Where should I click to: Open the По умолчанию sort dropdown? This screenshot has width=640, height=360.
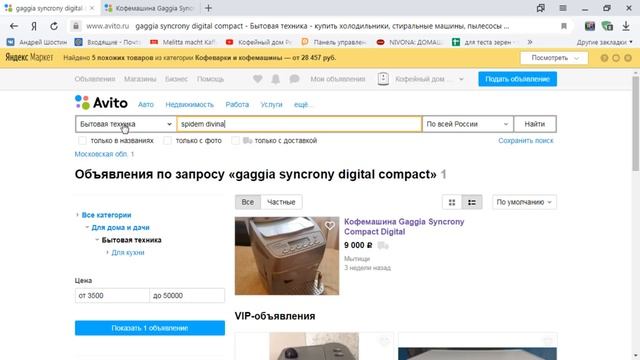[x=524, y=202]
